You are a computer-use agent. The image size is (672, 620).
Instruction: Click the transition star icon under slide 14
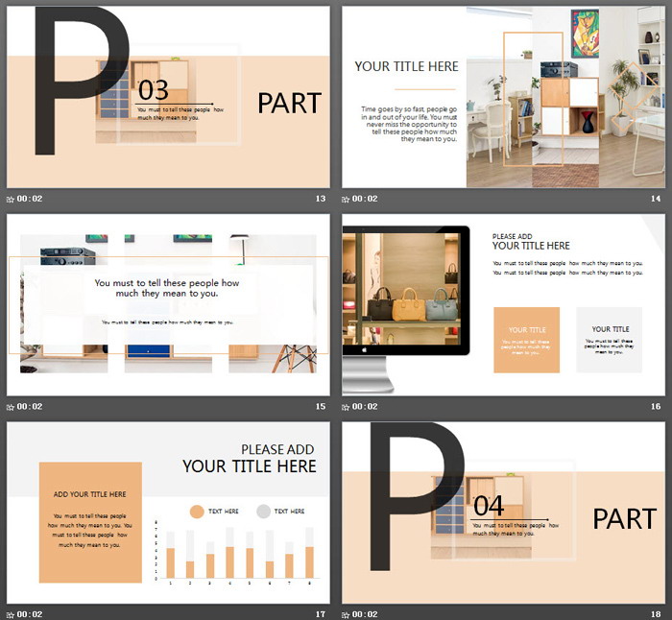347,199
